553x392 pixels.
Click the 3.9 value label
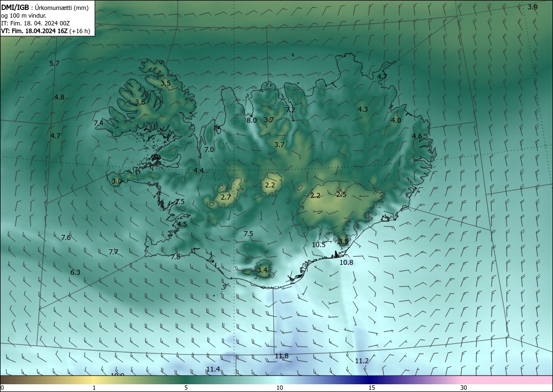point(533,7)
